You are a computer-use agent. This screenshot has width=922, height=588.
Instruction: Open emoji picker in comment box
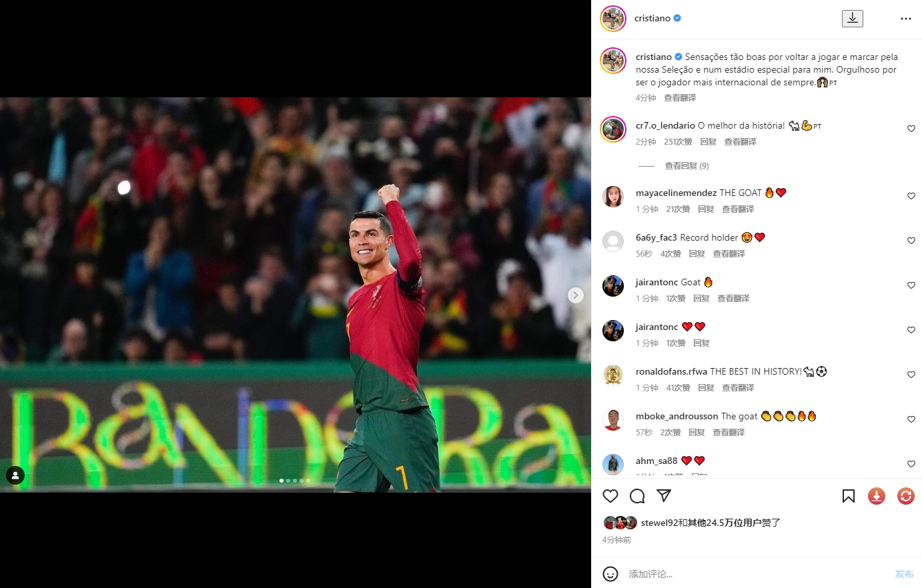tap(610, 574)
